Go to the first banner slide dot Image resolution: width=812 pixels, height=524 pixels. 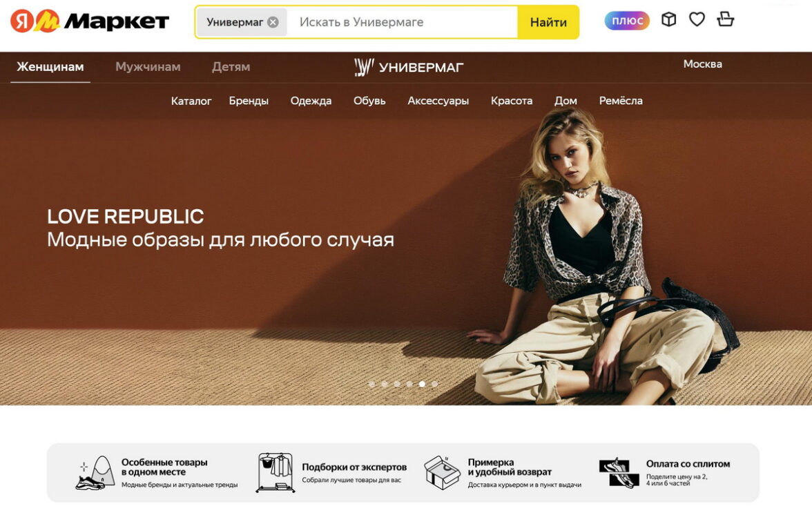coord(371,384)
